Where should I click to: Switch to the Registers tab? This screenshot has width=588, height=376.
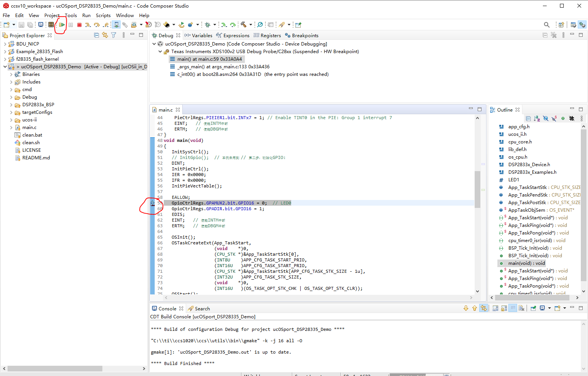pyautogui.click(x=267, y=35)
